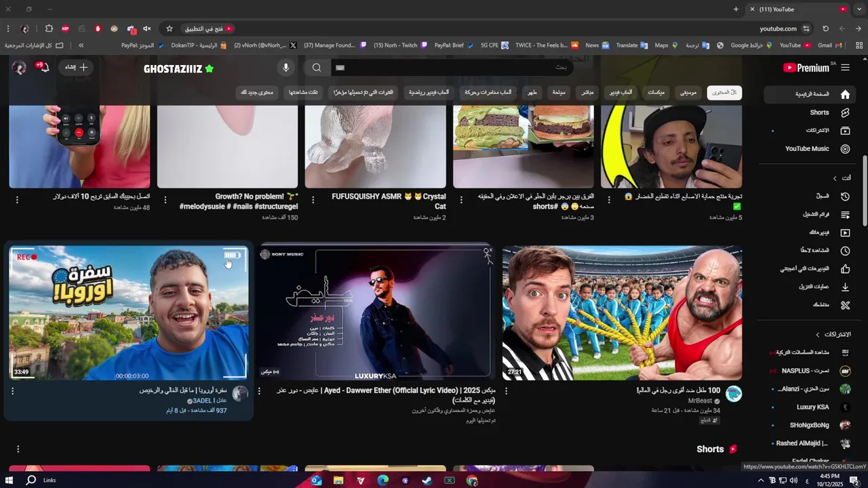868x488 pixels.
Task: Click the magnifier search button
Action: click(317, 68)
